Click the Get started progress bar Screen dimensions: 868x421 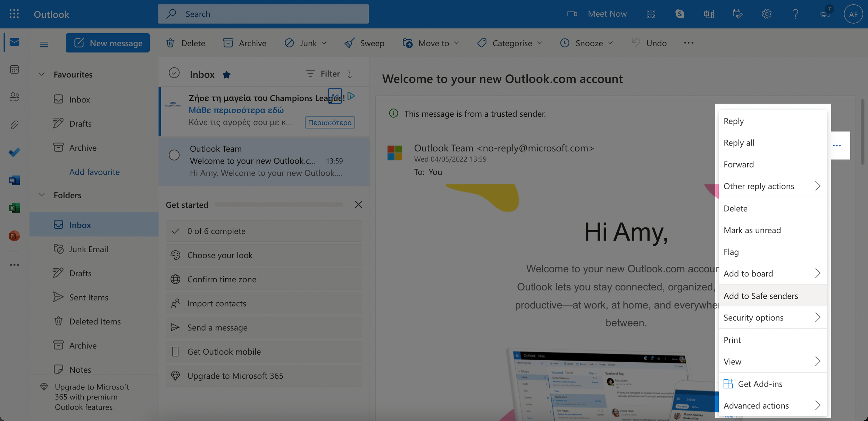pos(278,205)
